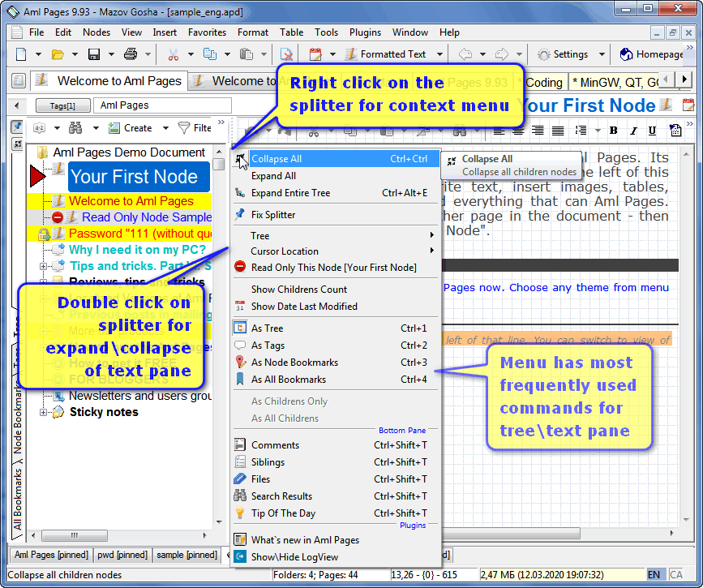Switch to the pwd [pinned] document tab
Screen dimensions: 703x588
[122, 555]
